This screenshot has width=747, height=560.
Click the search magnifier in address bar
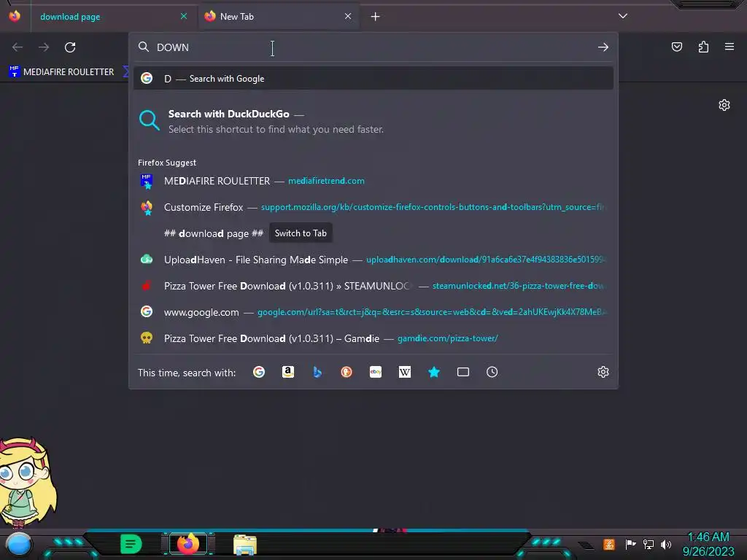pos(144,47)
